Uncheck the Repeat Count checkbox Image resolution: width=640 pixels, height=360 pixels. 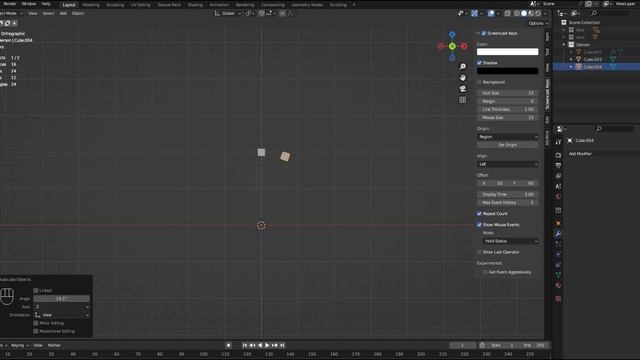pyautogui.click(x=480, y=213)
